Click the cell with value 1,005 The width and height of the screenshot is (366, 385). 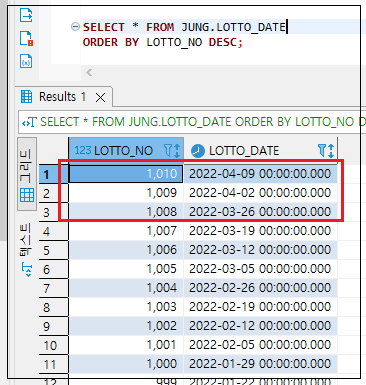click(x=126, y=269)
